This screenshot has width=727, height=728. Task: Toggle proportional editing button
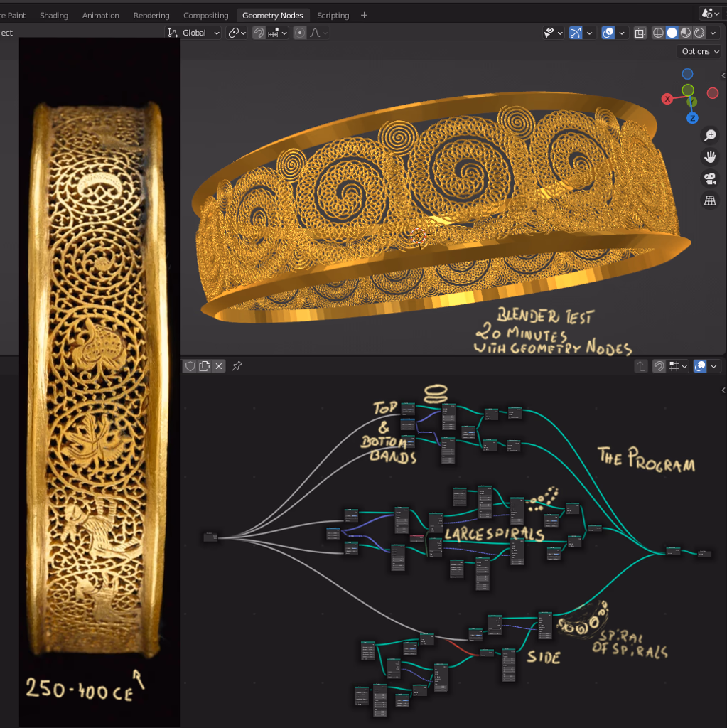click(300, 33)
